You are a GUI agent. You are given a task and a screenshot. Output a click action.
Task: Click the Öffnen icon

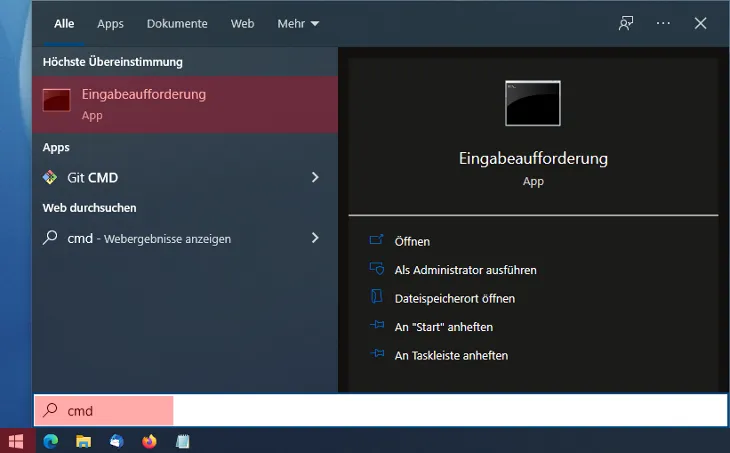pyautogui.click(x=376, y=240)
